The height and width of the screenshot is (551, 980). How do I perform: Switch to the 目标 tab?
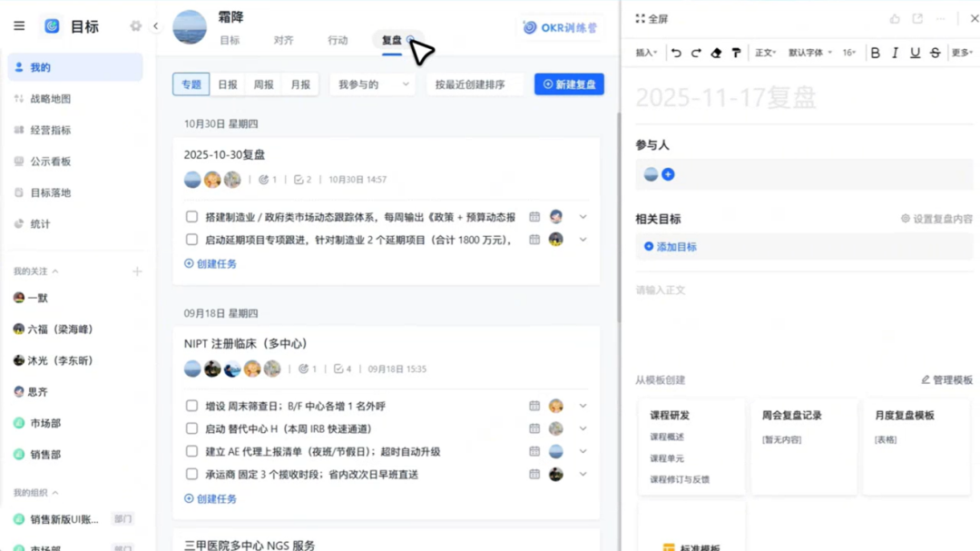pyautogui.click(x=230, y=40)
